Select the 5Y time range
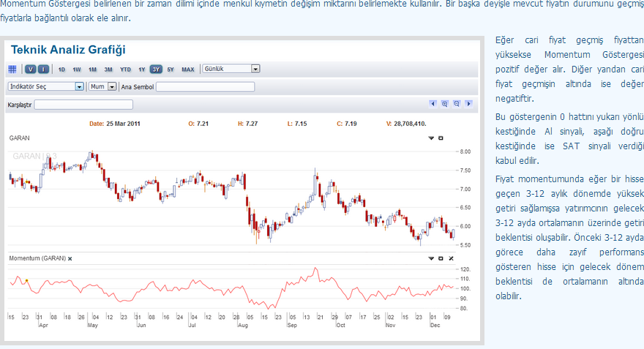Viewport: 644px width, 349px height. (x=171, y=70)
